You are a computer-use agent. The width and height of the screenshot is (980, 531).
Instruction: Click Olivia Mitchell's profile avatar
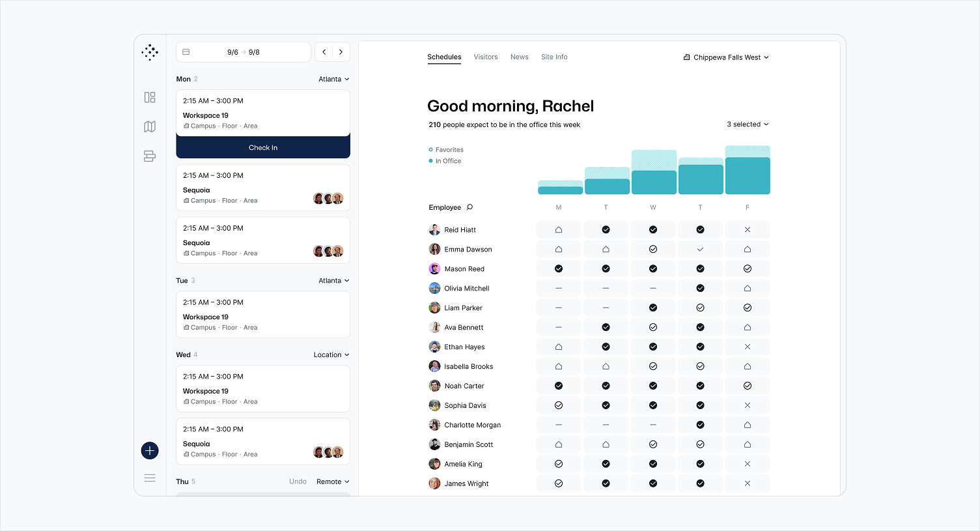tap(434, 288)
